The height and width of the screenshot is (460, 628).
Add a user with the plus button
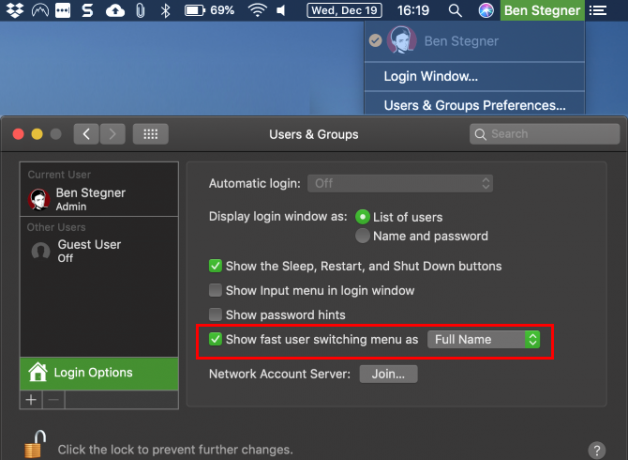(x=31, y=400)
